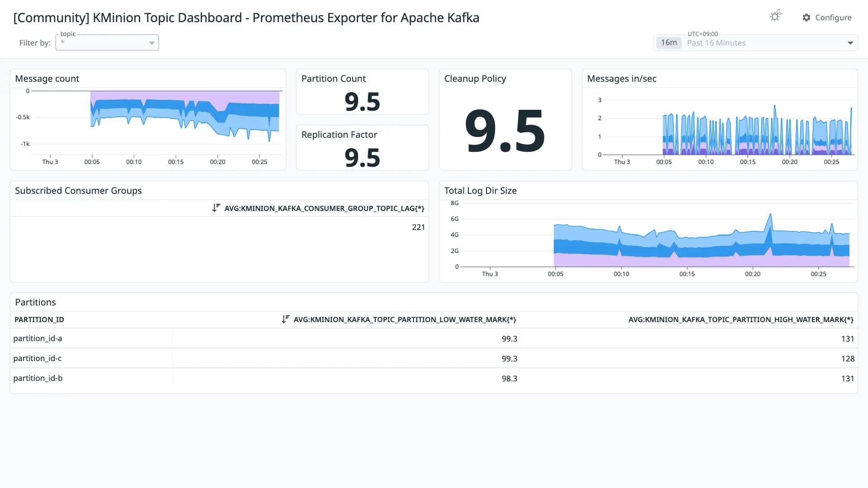This screenshot has height=488, width=868.
Task: Click the Message count widget title
Action: pos(47,79)
